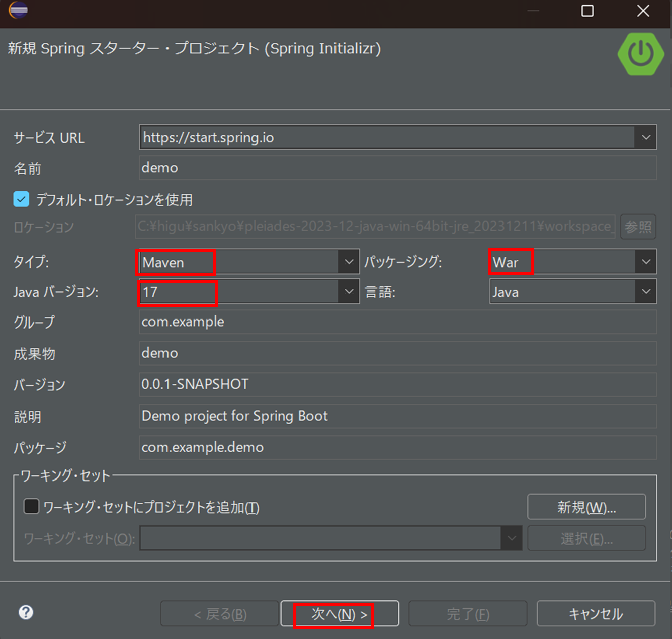Click the 参照 browse button
This screenshot has width=672, height=639.
click(638, 227)
